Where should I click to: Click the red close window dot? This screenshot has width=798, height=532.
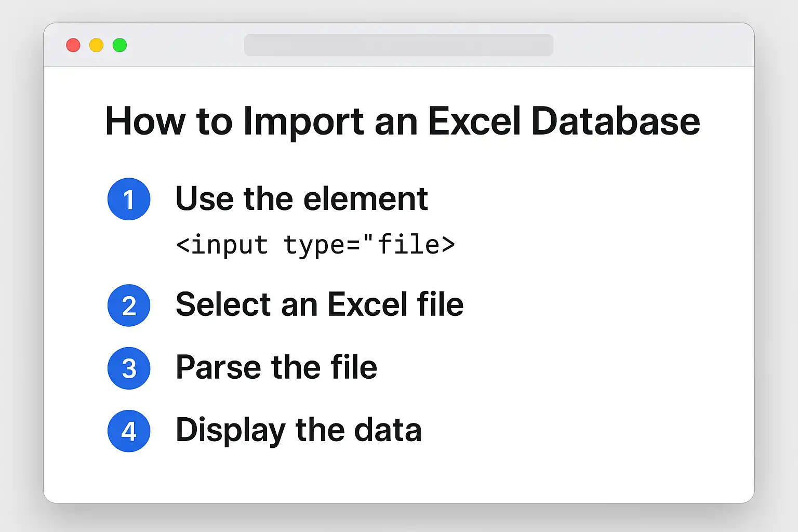73,45
